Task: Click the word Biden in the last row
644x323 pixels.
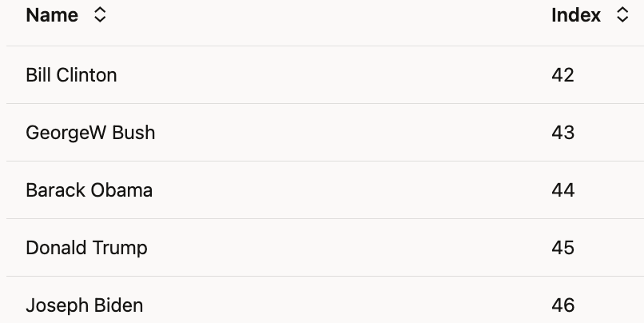Action: tap(117, 305)
